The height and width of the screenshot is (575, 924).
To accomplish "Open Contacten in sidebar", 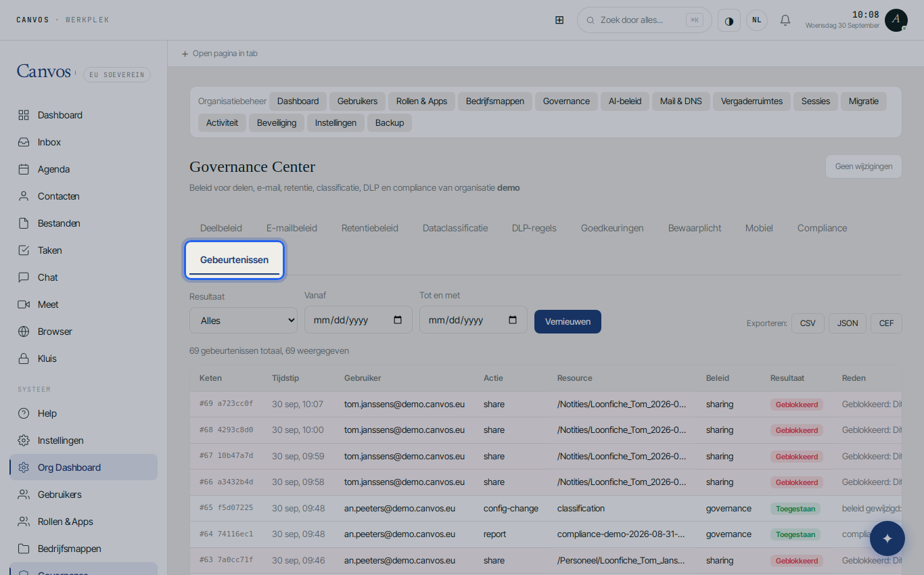I will (84, 196).
